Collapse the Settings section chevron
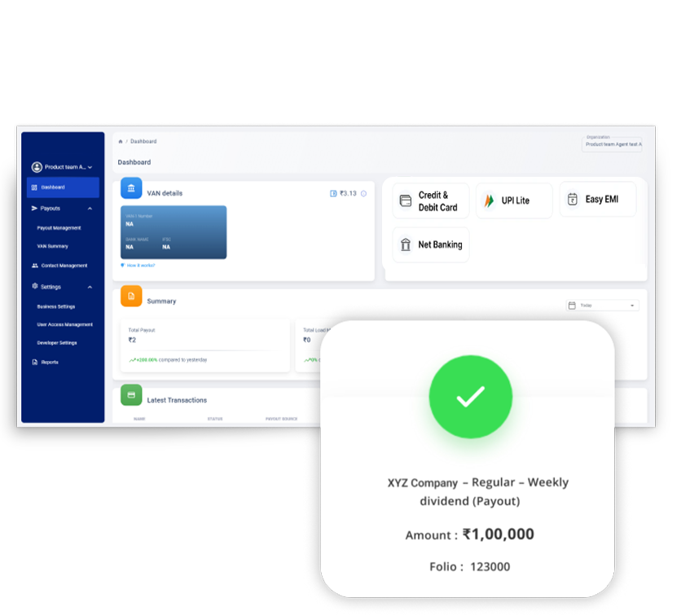 pos(90,287)
